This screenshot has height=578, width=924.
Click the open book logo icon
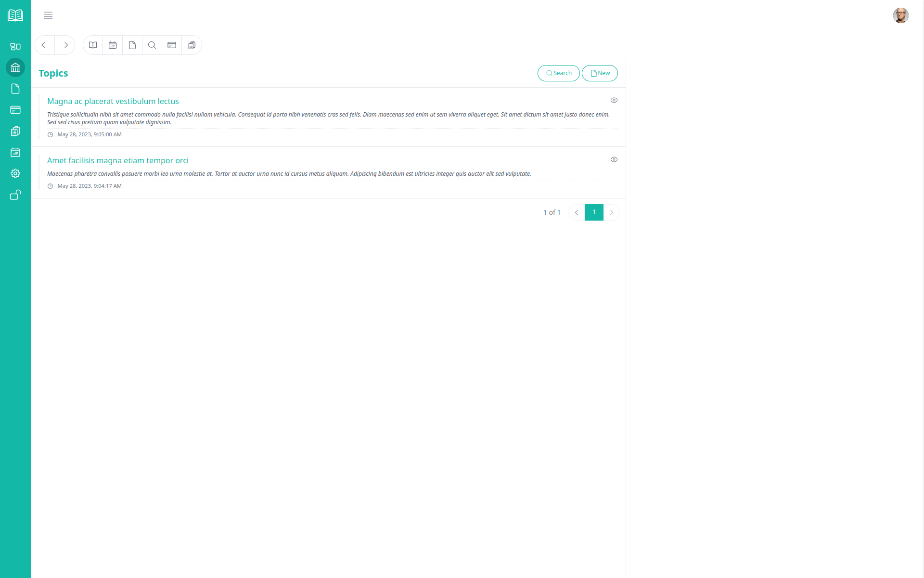tap(15, 15)
